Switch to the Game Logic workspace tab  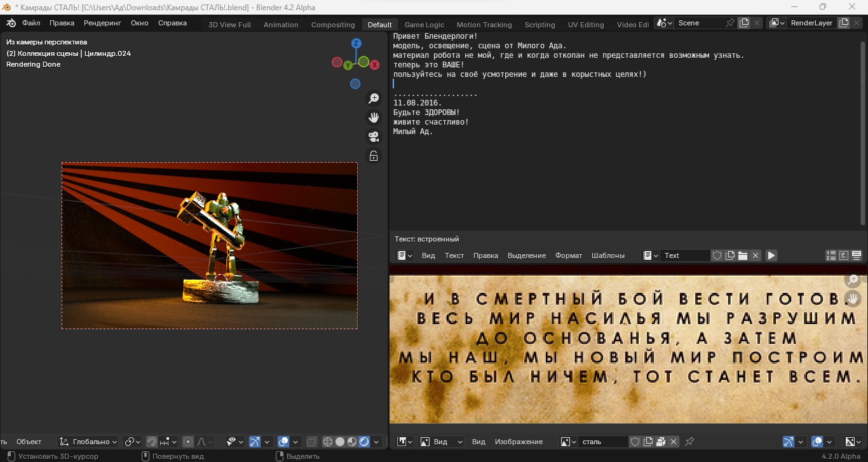click(x=424, y=25)
